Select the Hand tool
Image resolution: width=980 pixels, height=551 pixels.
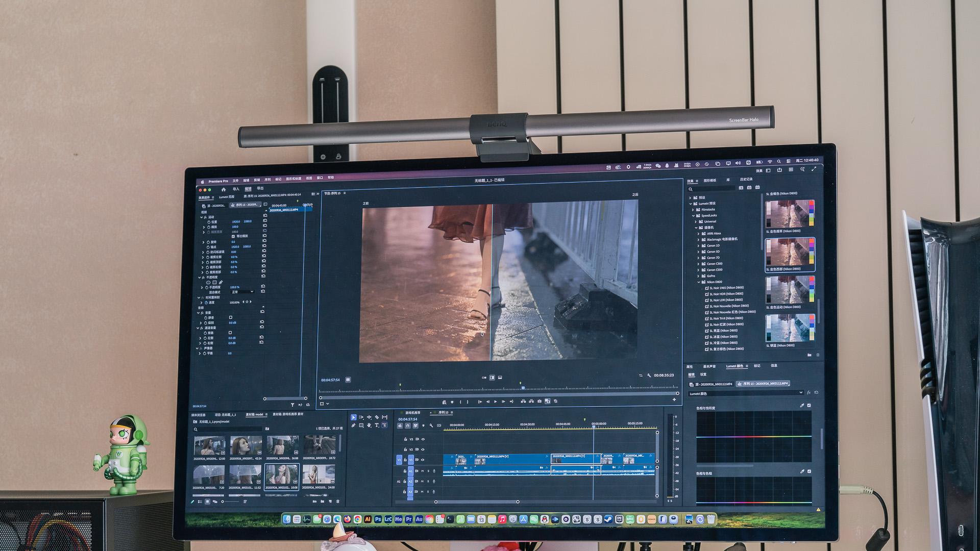(369, 425)
